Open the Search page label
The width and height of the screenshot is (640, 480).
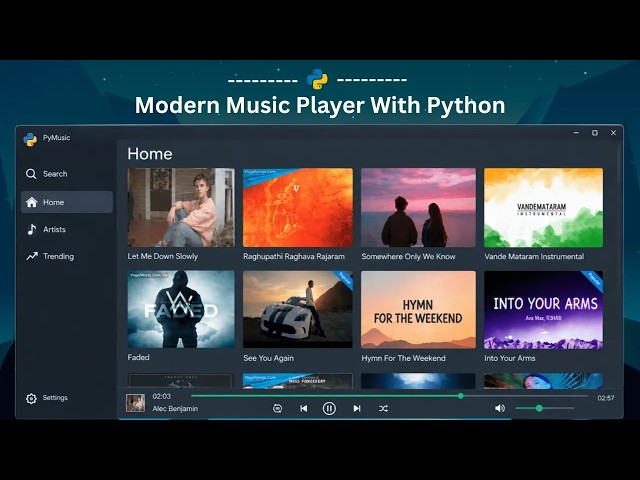tap(55, 174)
